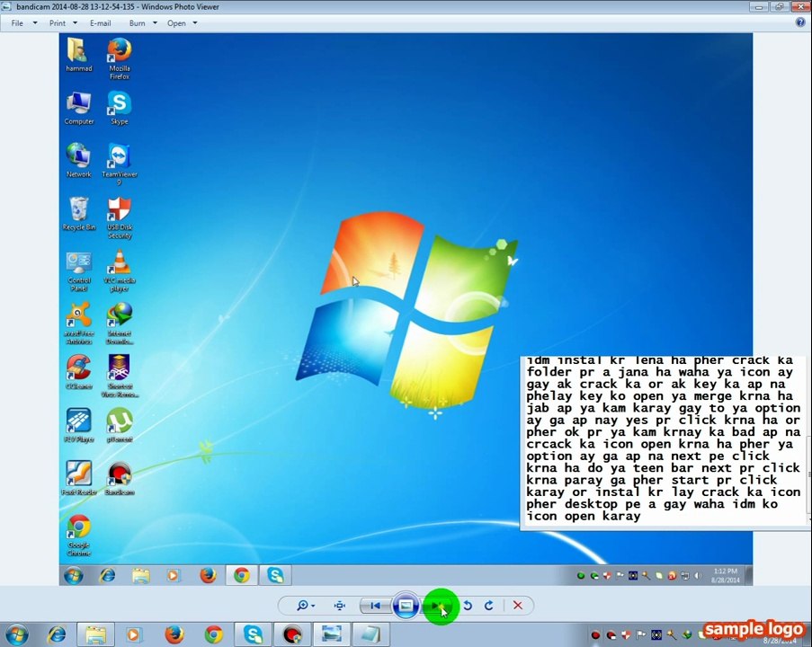This screenshot has height=647, width=812.
Task: Launch Internet Explorer from the bottom taskbar
Action: 57,634
